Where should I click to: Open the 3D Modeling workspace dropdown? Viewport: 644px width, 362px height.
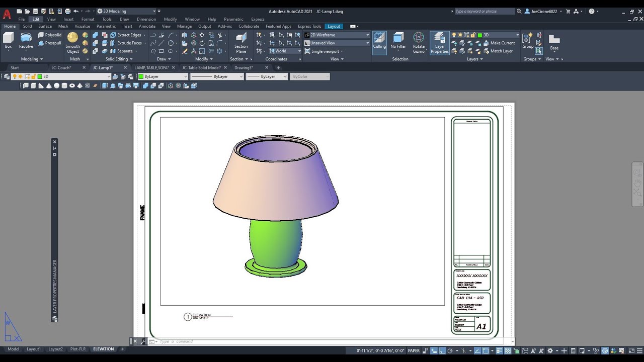click(x=126, y=11)
